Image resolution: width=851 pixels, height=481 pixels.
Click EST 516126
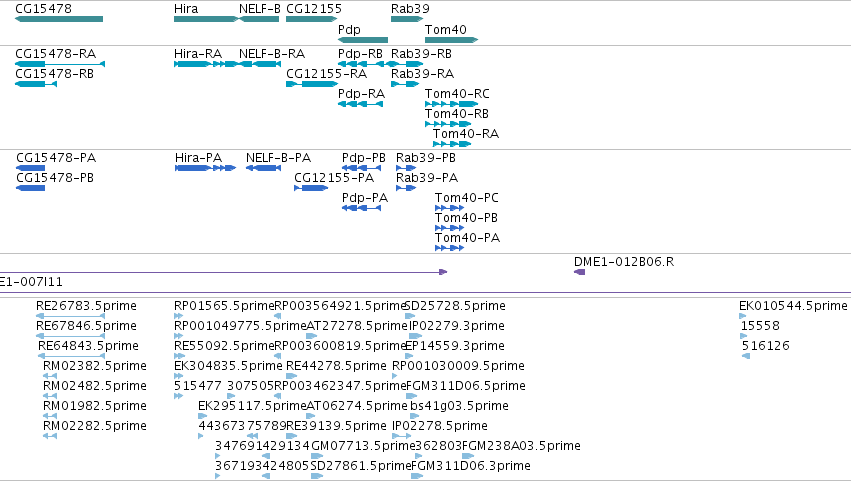tap(765, 346)
